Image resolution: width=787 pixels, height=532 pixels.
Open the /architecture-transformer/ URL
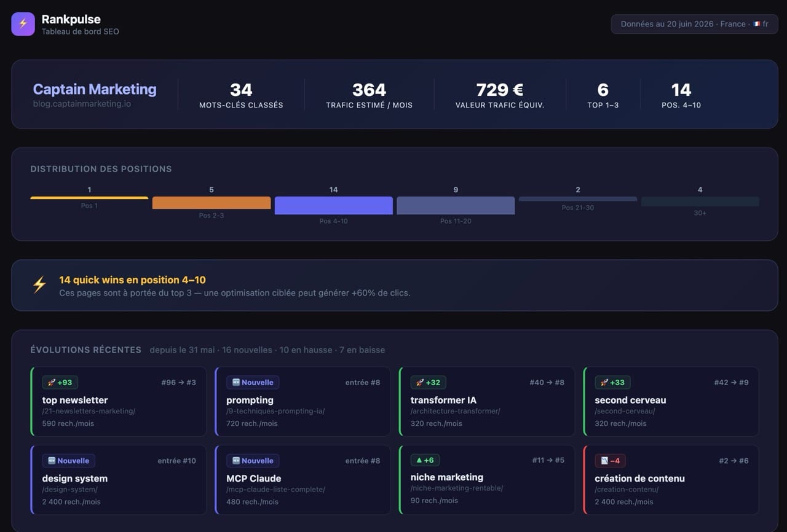[x=456, y=411]
